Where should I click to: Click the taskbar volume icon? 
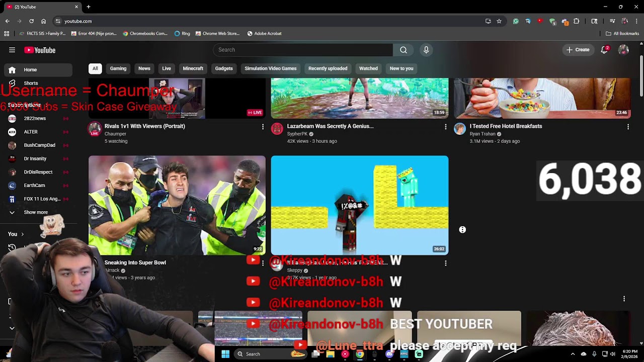(x=613, y=354)
